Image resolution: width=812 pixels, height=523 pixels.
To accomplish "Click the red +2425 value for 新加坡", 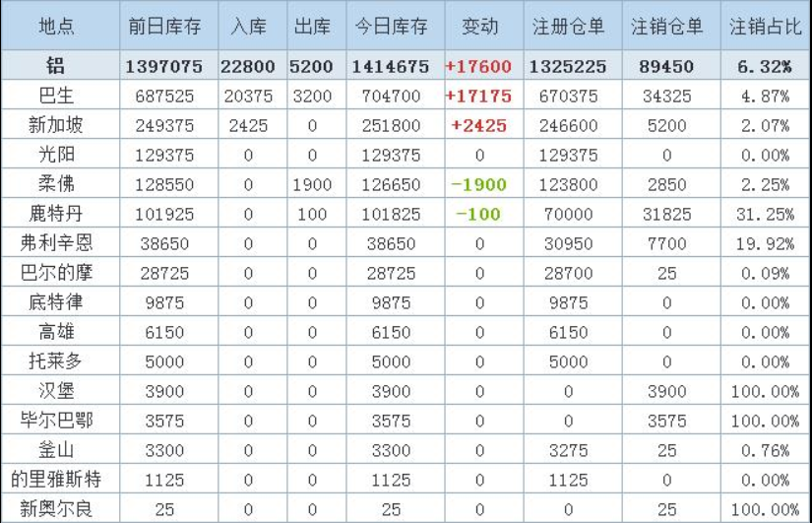I will coord(478,126).
